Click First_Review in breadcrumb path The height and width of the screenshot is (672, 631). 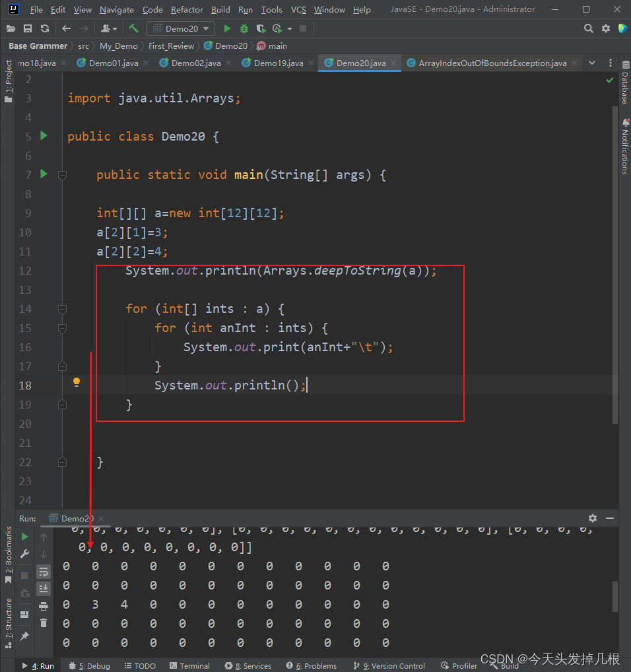[x=171, y=46]
